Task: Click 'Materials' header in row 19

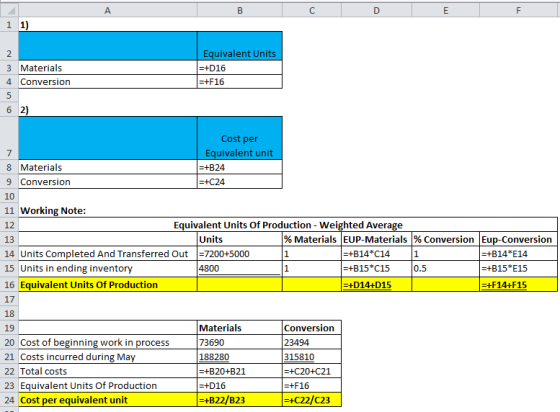Action: pyautogui.click(x=240, y=328)
